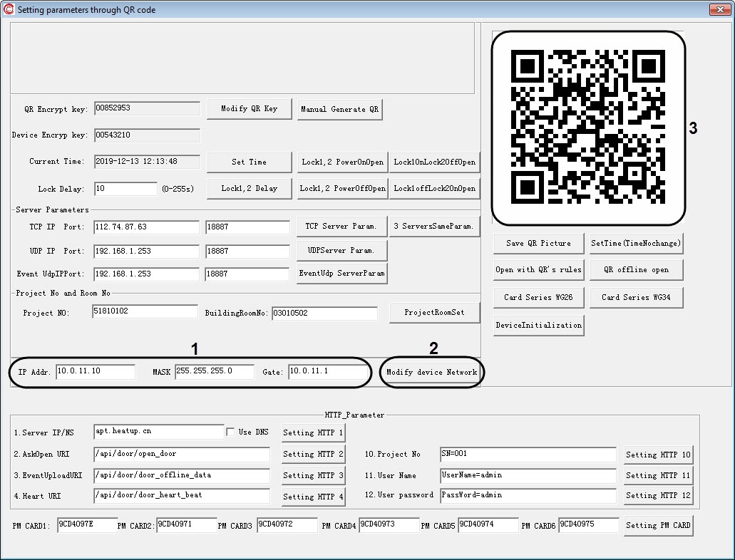Click Lock1offLock2OnOpen button
Image resolution: width=735 pixels, height=560 pixels.
(x=435, y=188)
